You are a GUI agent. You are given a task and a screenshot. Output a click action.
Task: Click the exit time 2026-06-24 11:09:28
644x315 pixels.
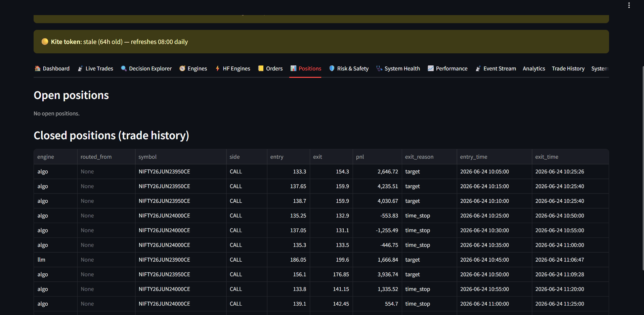(570, 274)
